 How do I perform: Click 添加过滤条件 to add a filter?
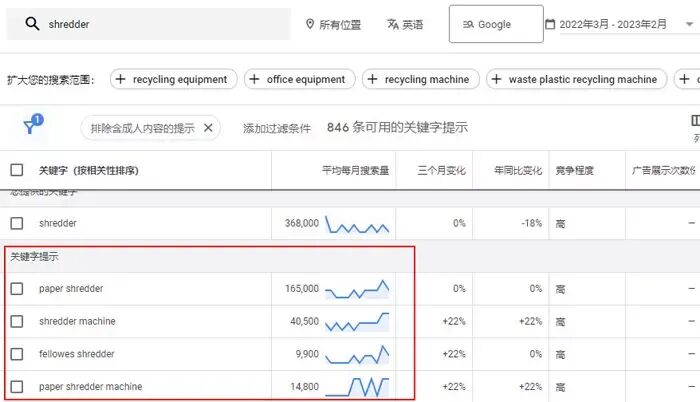coord(277,128)
